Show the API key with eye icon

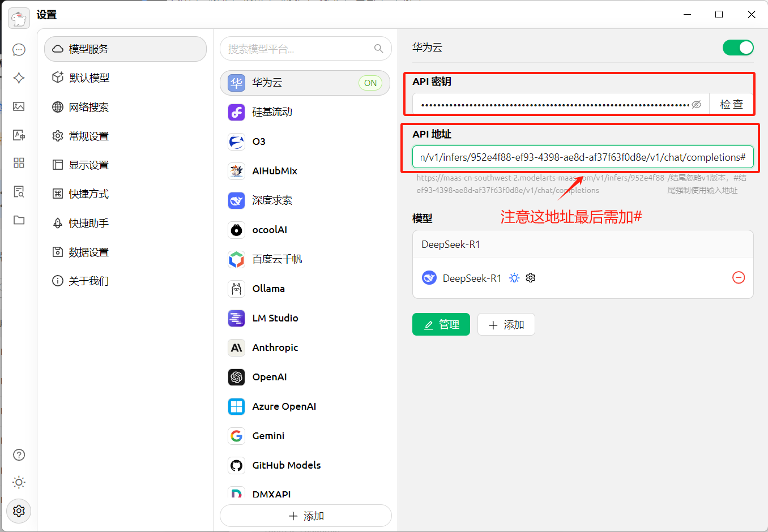697,105
